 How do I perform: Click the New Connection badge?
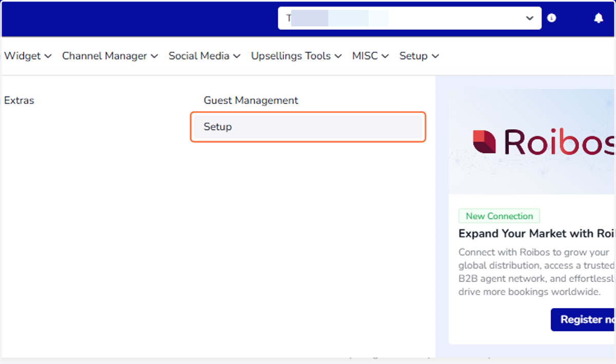pos(499,216)
